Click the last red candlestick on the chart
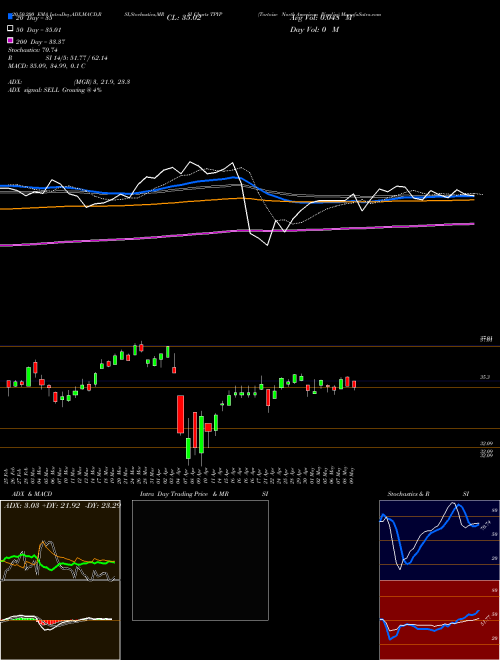The image size is (500, 660). (354, 385)
